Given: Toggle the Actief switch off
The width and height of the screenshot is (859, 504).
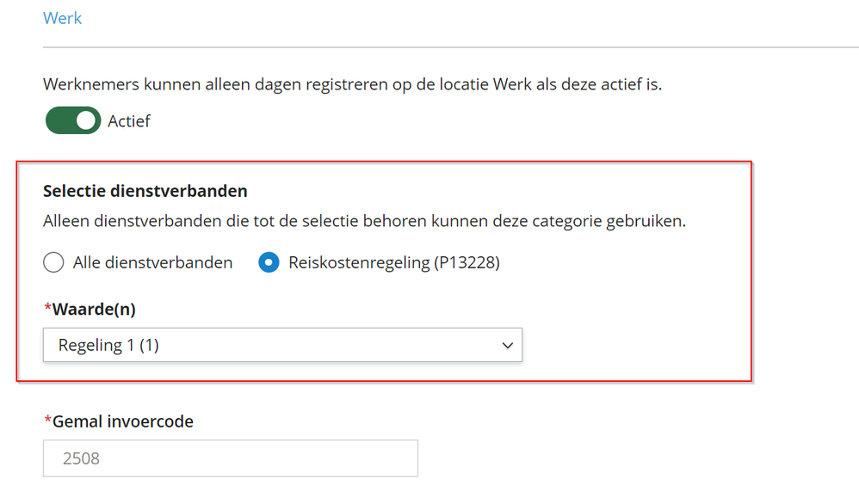Looking at the screenshot, I should coord(72,121).
